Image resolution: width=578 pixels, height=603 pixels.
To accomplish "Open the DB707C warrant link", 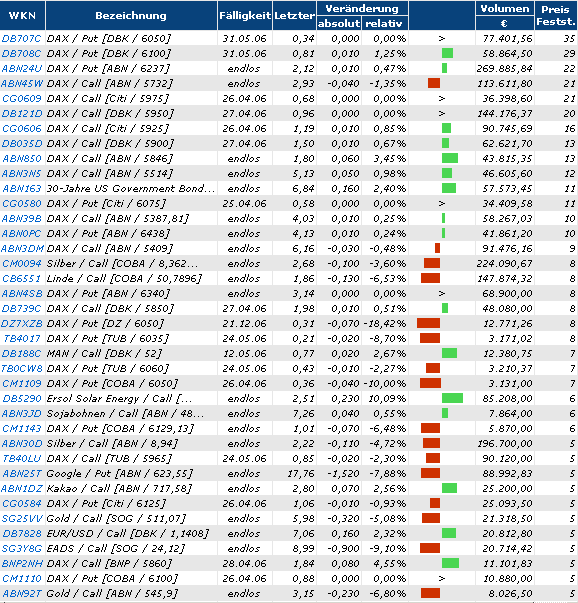I will point(21,38).
